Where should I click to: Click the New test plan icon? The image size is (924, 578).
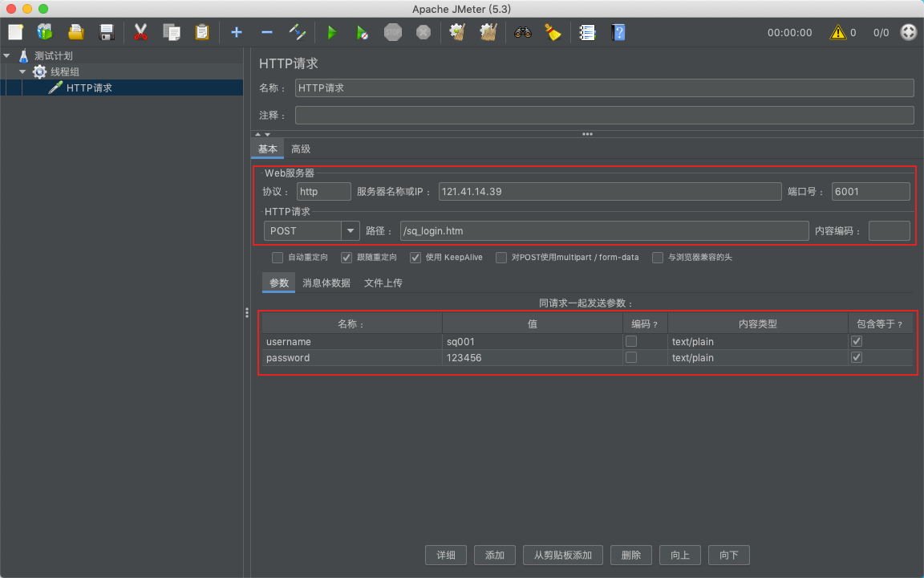click(x=15, y=32)
